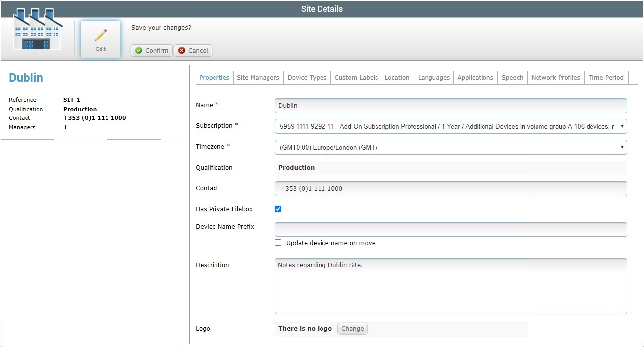This screenshot has width=644, height=347.
Task: Switch to the Site Managers tab
Action: pos(258,77)
